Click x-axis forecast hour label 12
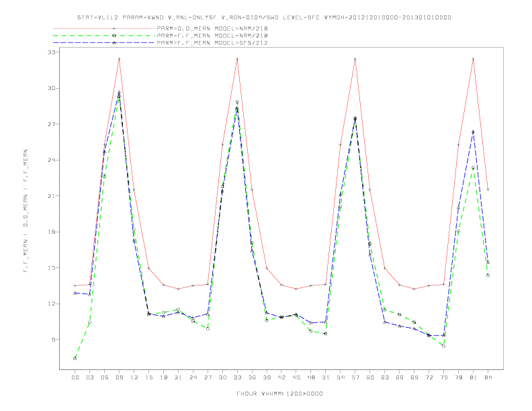Image resolution: width=532 pixels, height=411 pixels. (x=134, y=377)
